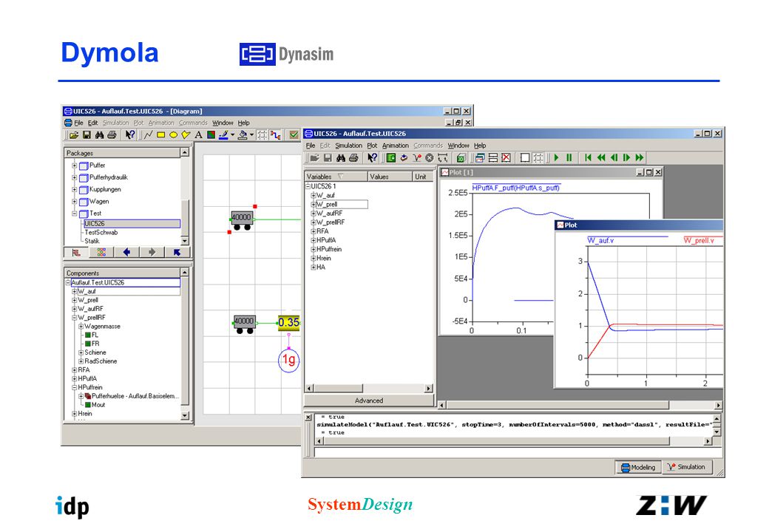Click the 3D animation window icon
Viewport: 769px width, 532px height.
pos(461,157)
